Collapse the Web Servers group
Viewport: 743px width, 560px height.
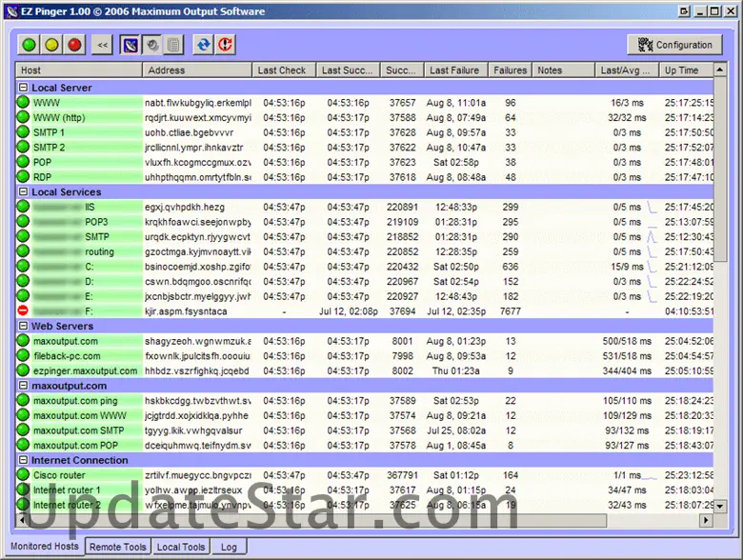point(23,326)
